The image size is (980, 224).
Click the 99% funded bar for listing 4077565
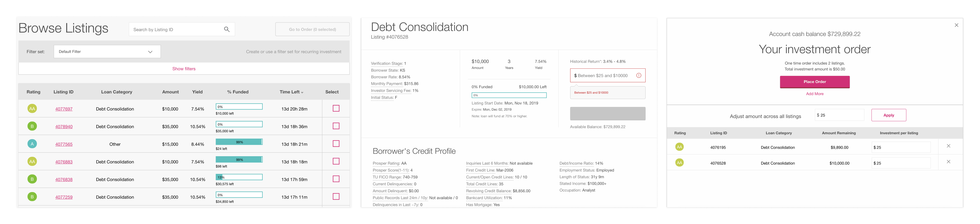(239, 142)
